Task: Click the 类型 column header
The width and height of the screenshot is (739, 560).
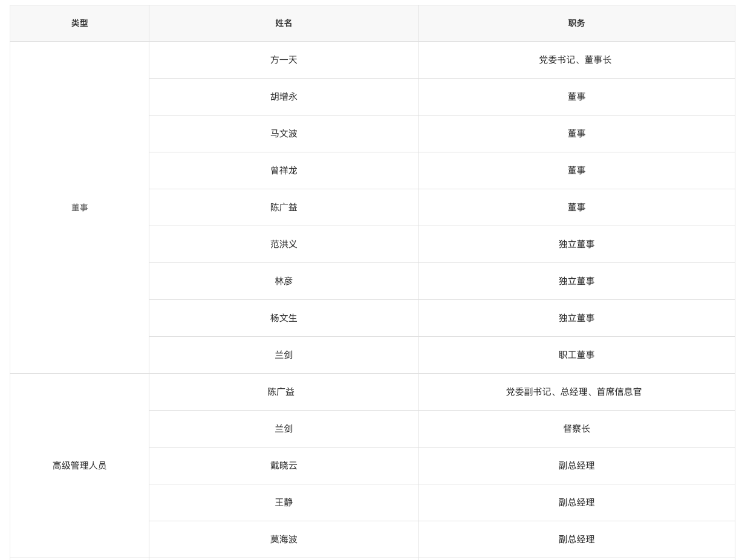Action: point(79,23)
